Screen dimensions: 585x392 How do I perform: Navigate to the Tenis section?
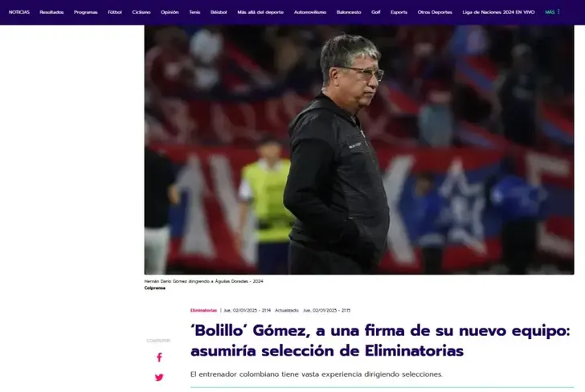coord(194,12)
